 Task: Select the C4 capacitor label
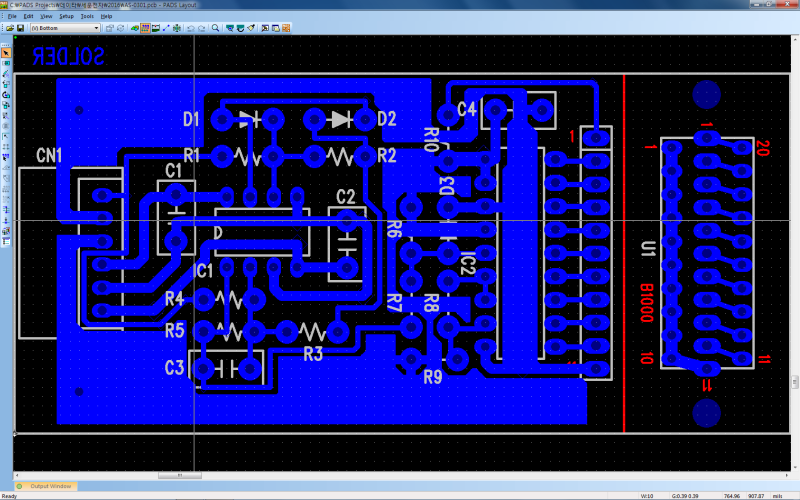coord(467,109)
